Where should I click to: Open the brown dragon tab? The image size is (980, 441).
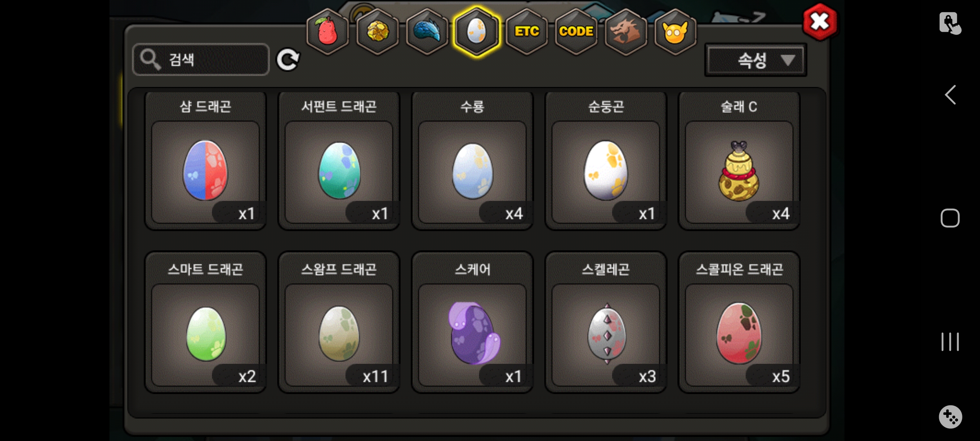pos(626,31)
